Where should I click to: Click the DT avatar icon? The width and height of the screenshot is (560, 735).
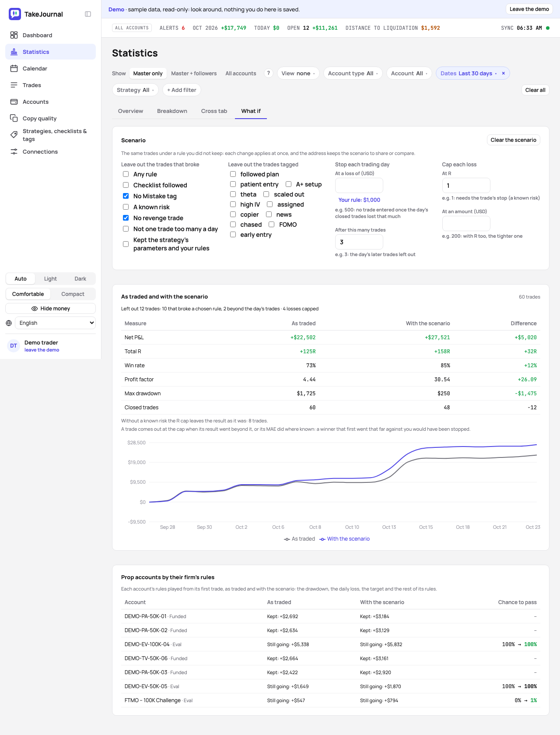[x=14, y=346]
